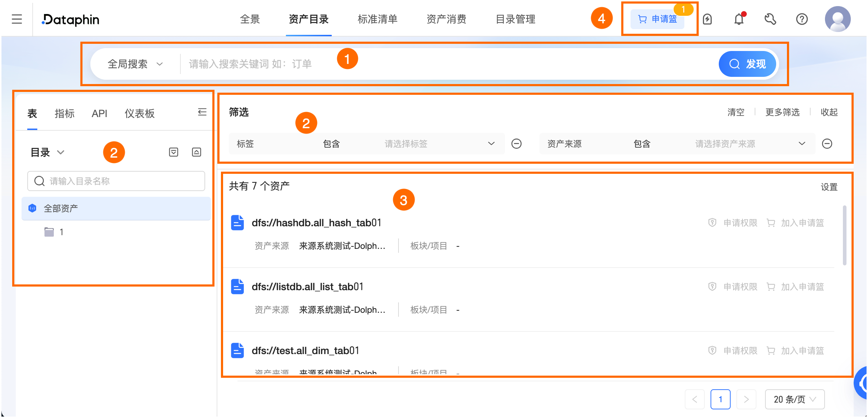Remove the 标签 filter condition
The width and height of the screenshot is (868, 418).
pyautogui.click(x=516, y=144)
